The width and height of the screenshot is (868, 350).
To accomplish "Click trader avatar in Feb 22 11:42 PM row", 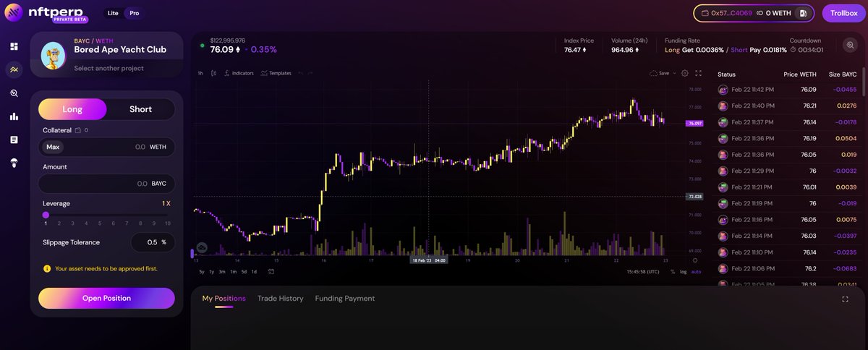I will (723, 90).
